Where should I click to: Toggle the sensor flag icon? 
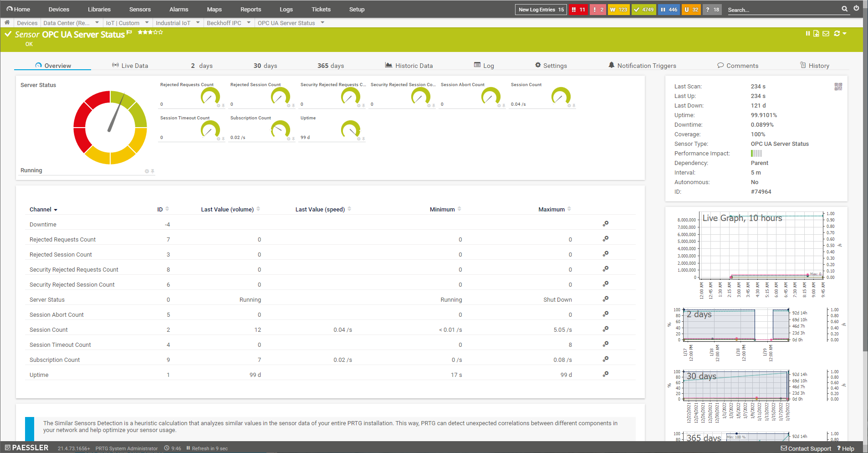pos(129,32)
